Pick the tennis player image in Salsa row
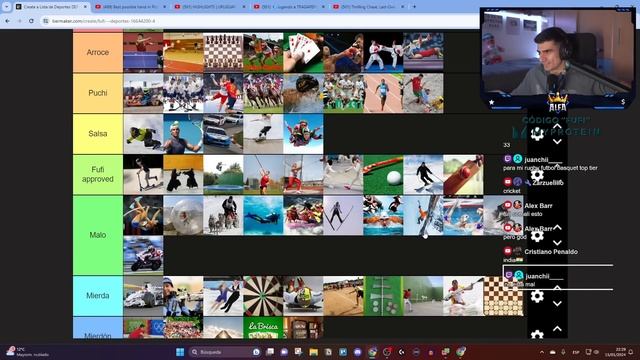Viewport: 640px width, 360px height. [183, 133]
